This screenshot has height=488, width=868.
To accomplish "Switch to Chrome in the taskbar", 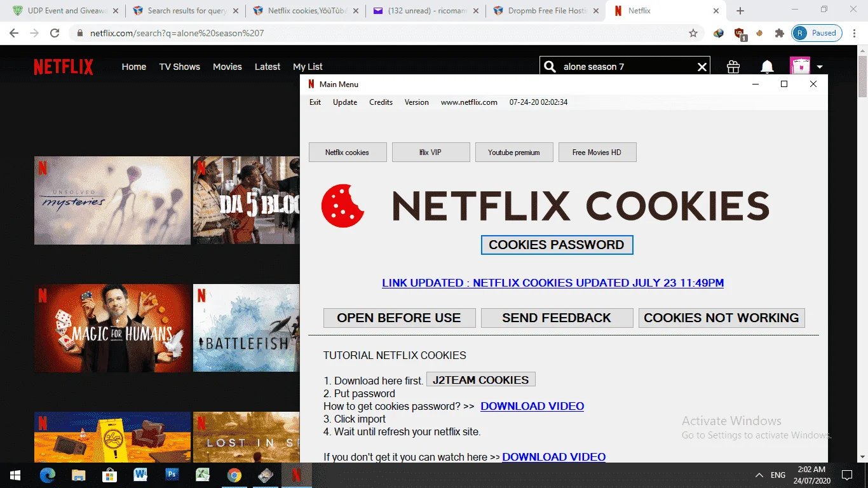I will pos(234,475).
